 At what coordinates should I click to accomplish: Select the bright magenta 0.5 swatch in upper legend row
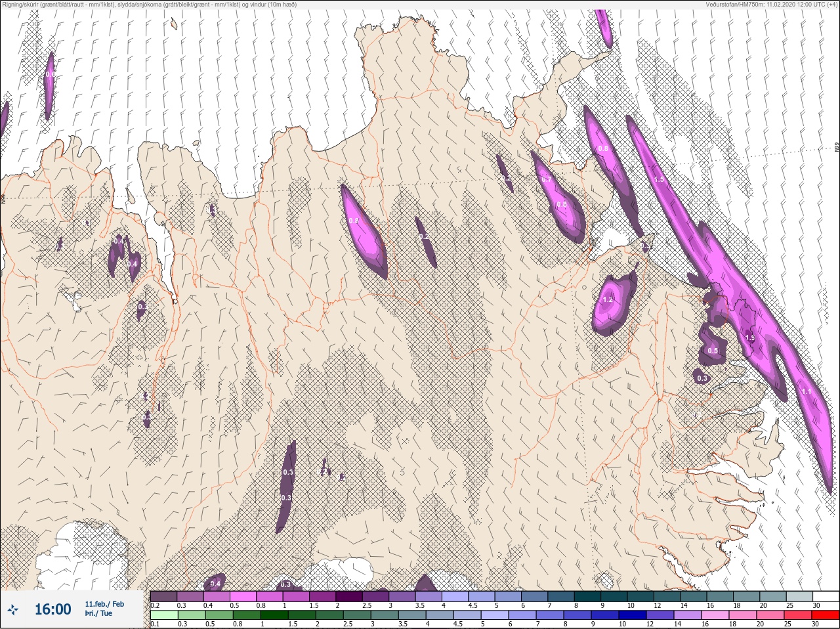pos(243,596)
